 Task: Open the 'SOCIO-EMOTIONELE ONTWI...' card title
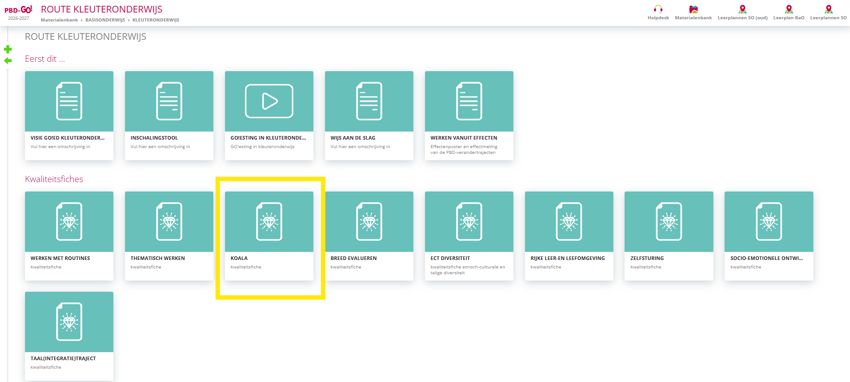[x=767, y=258]
